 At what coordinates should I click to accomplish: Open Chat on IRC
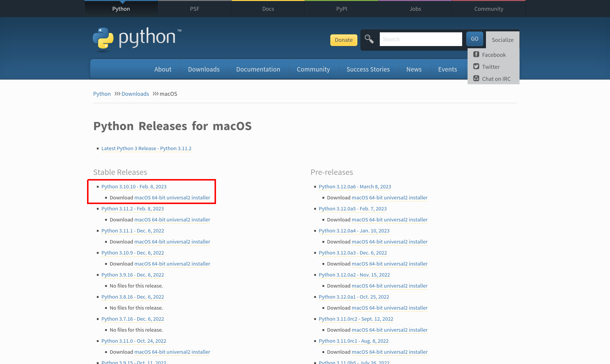[x=476, y=78]
